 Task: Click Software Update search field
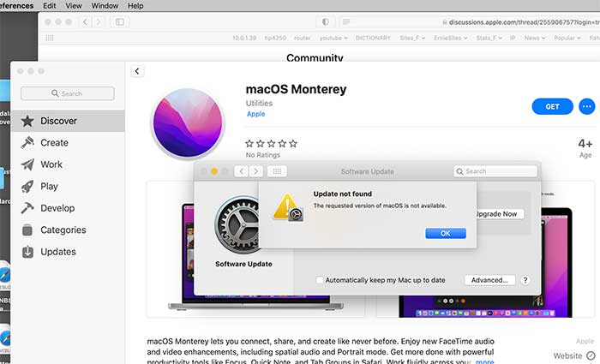[x=495, y=171]
